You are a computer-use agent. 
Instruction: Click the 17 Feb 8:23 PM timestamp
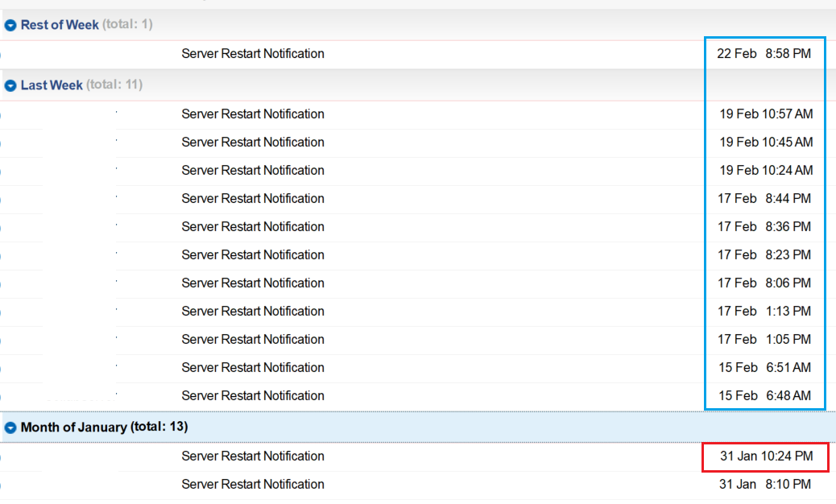764,255
